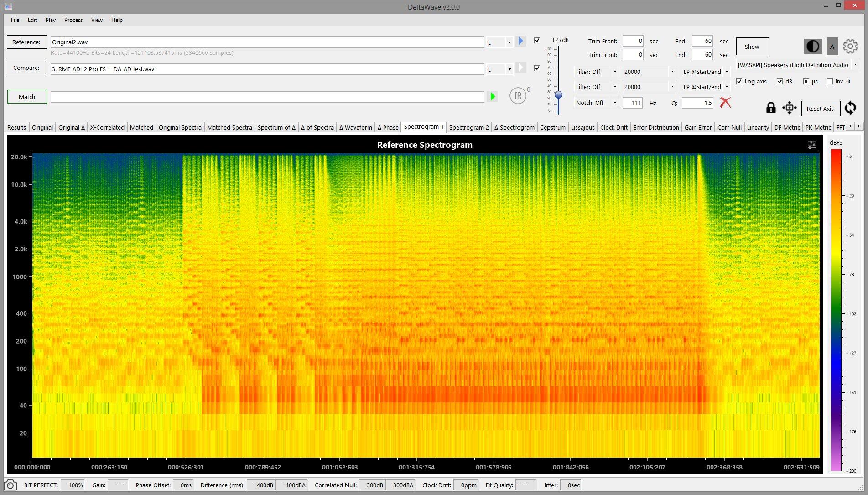This screenshot has width=868, height=495.
Task: Toggle the axis lock padlock icon
Action: (771, 108)
